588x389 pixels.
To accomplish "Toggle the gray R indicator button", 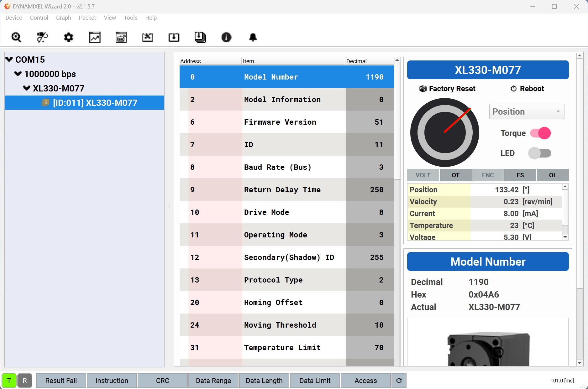I will pyautogui.click(x=25, y=381).
